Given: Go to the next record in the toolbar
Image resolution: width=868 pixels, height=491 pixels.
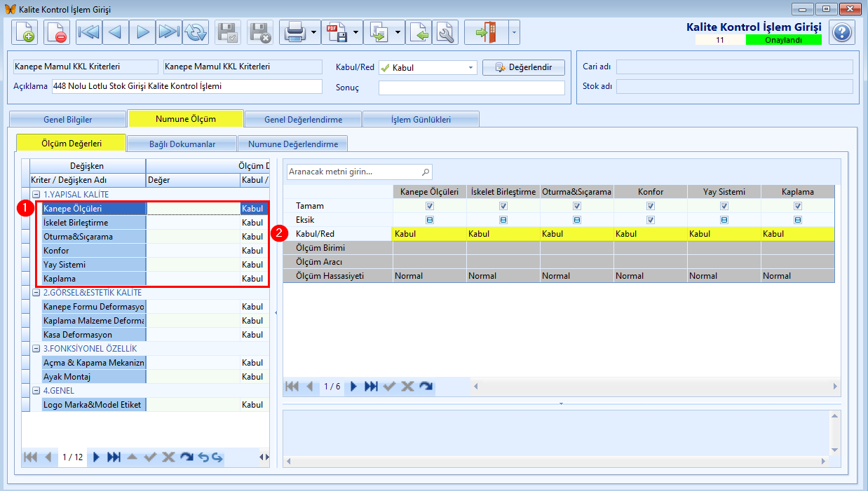Looking at the screenshot, I should click(x=142, y=32).
